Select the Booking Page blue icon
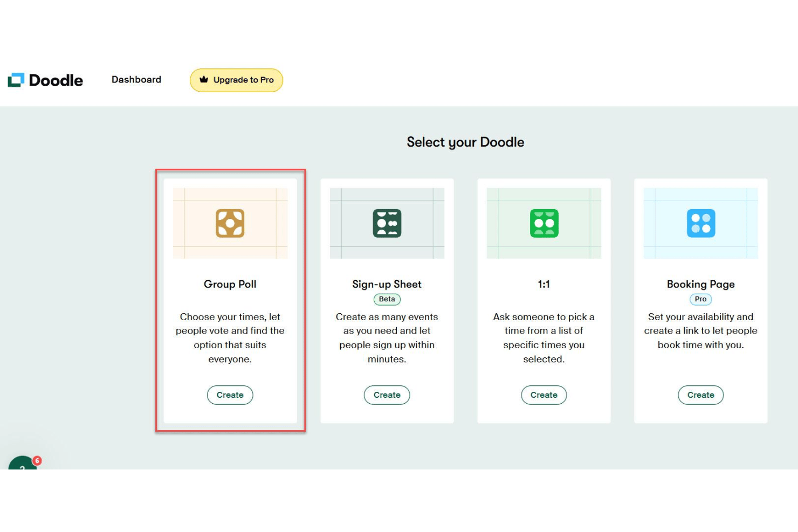The width and height of the screenshot is (798, 532). coord(701,223)
